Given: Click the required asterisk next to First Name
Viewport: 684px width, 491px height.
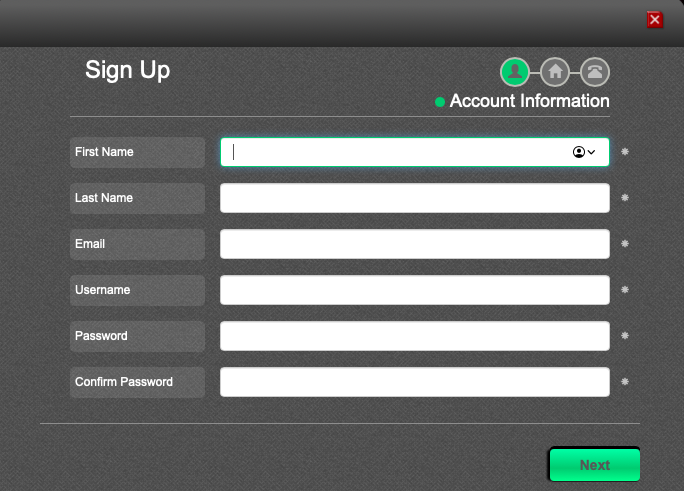Looking at the screenshot, I should pyautogui.click(x=625, y=152).
